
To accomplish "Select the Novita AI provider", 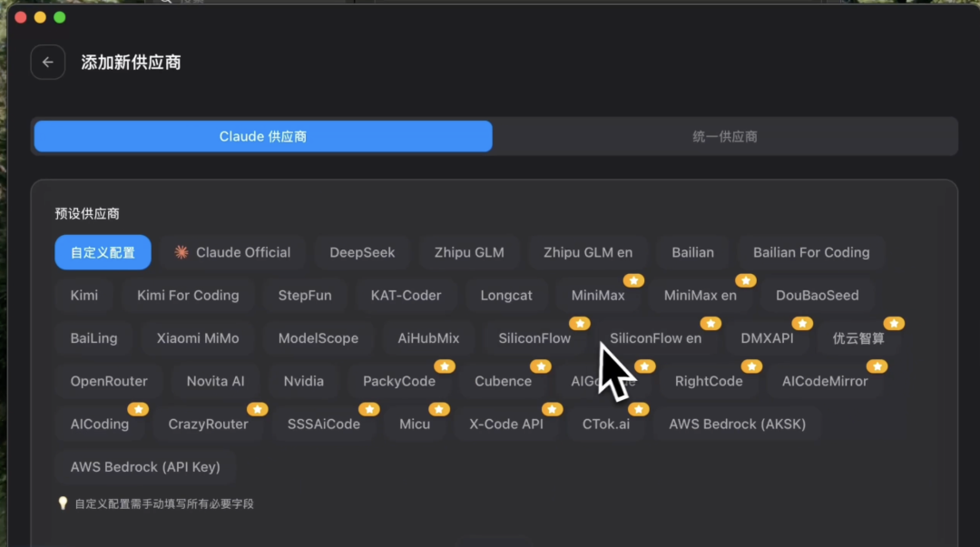I will click(216, 381).
